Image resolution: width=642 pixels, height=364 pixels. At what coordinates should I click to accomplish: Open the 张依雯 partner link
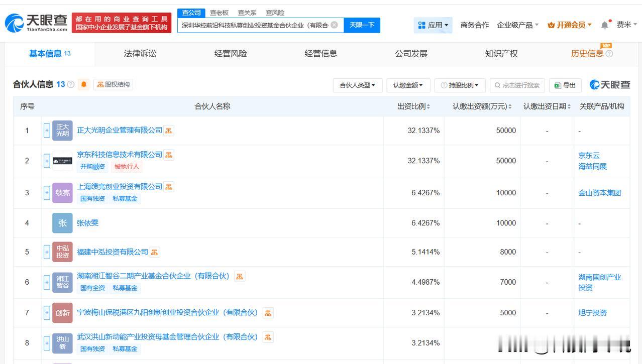click(x=87, y=223)
